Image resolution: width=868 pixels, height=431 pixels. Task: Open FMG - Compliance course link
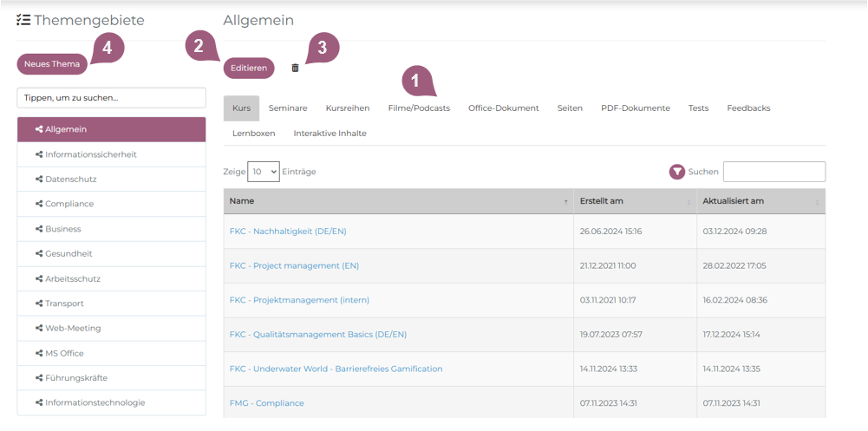[x=266, y=403]
